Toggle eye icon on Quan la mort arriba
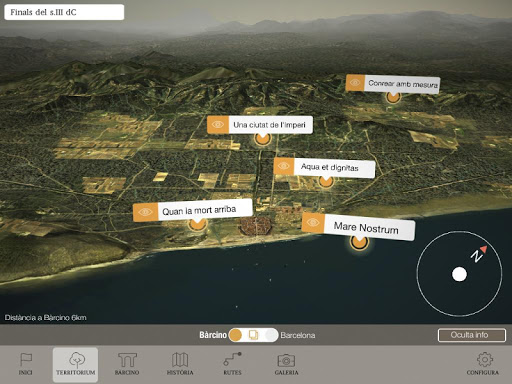The image size is (512, 384). pyautogui.click(x=145, y=212)
